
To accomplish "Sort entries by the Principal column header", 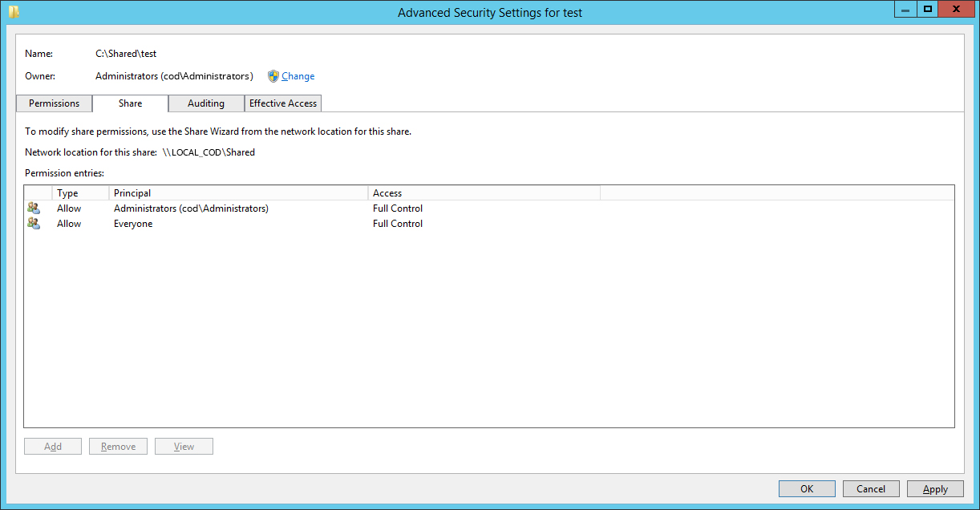I will 238,193.
